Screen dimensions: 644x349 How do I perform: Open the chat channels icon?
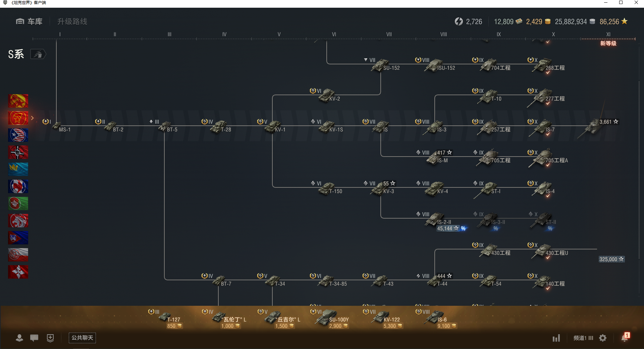point(34,338)
